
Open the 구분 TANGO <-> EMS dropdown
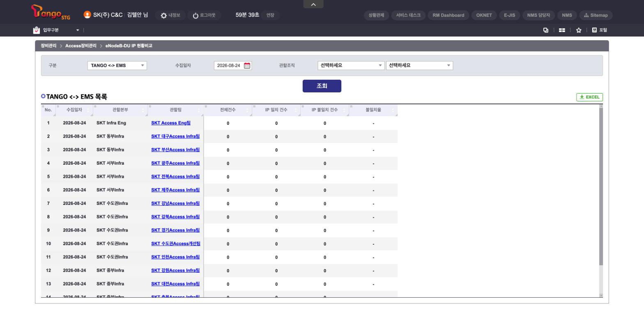(x=117, y=65)
